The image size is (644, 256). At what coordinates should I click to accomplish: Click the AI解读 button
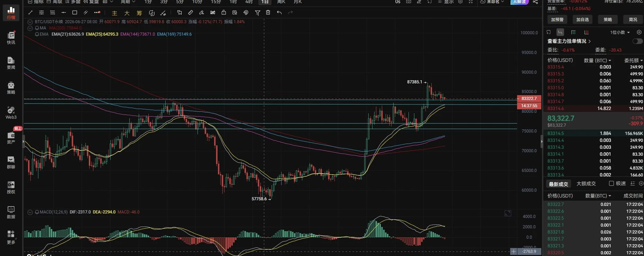(x=519, y=2)
